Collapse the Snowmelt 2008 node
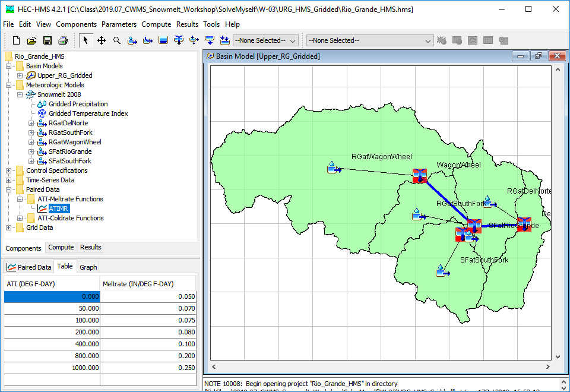The image size is (570, 392). (20, 94)
